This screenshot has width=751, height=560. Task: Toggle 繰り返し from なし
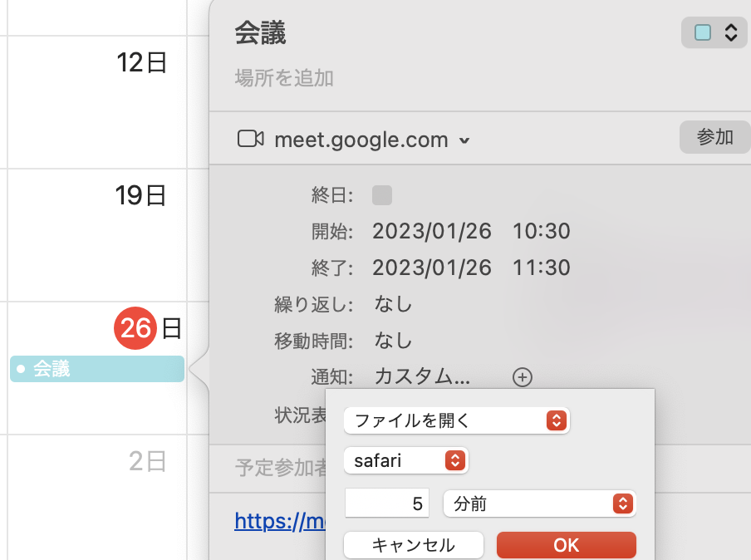391,304
